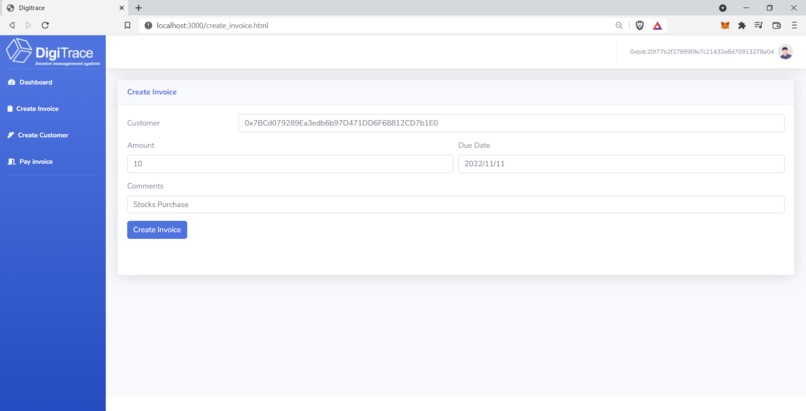Focus the Amount input field
The image size is (806, 411).
click(290, 164)
